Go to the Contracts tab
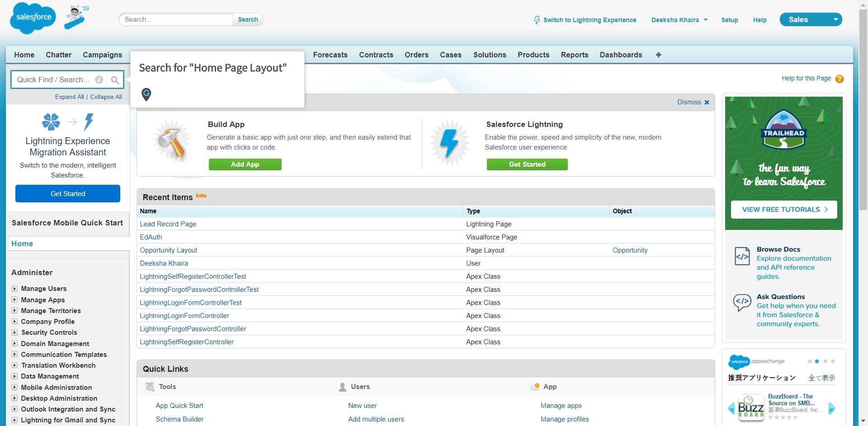Screen dimensions: 868x426 (376, 55)
